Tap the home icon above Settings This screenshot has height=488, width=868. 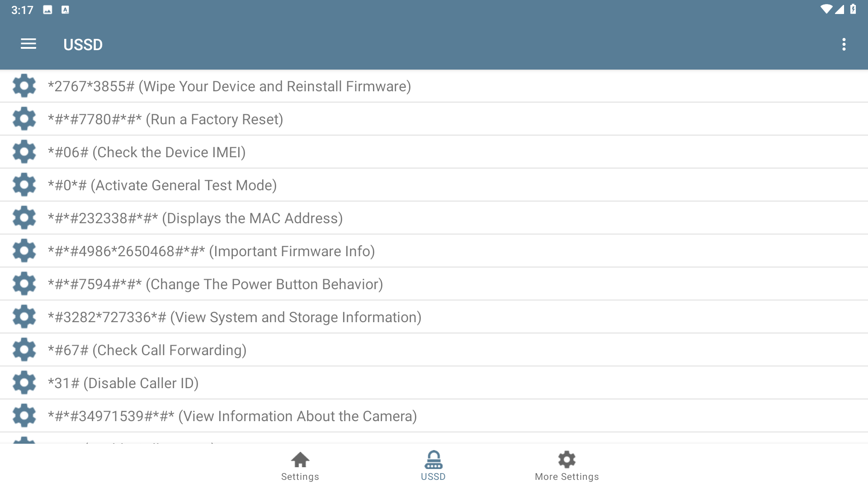(x=300, y=459)
